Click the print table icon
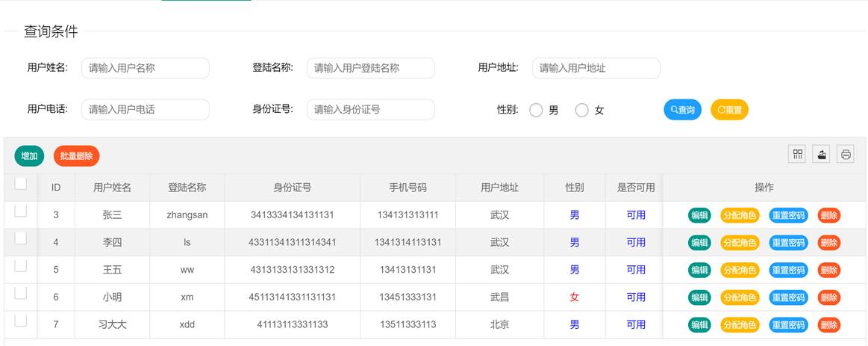This screenshot has width=868, height=346. pyautogui.click(x=846, y=154)
